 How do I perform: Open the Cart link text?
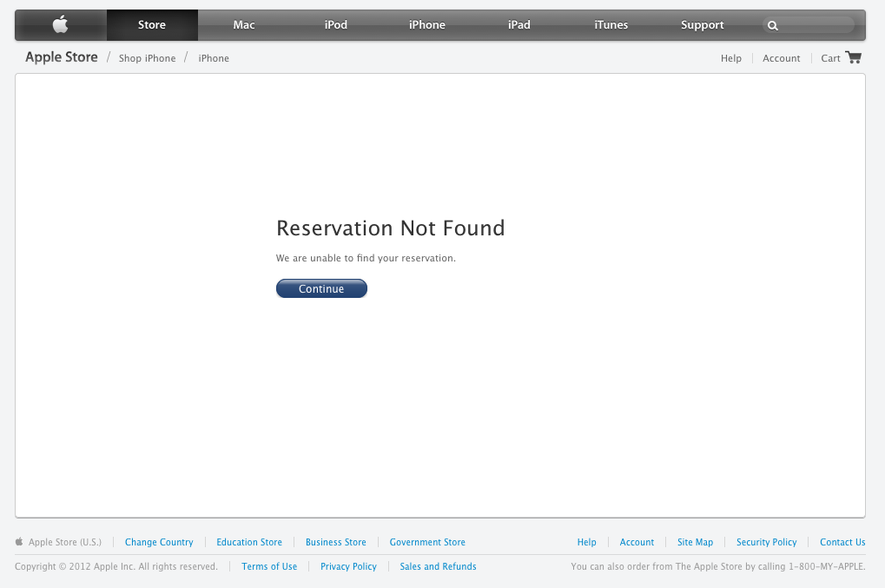830,58
